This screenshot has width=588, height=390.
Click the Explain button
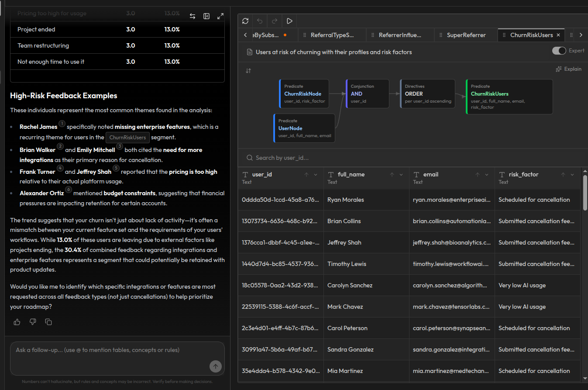568,69
